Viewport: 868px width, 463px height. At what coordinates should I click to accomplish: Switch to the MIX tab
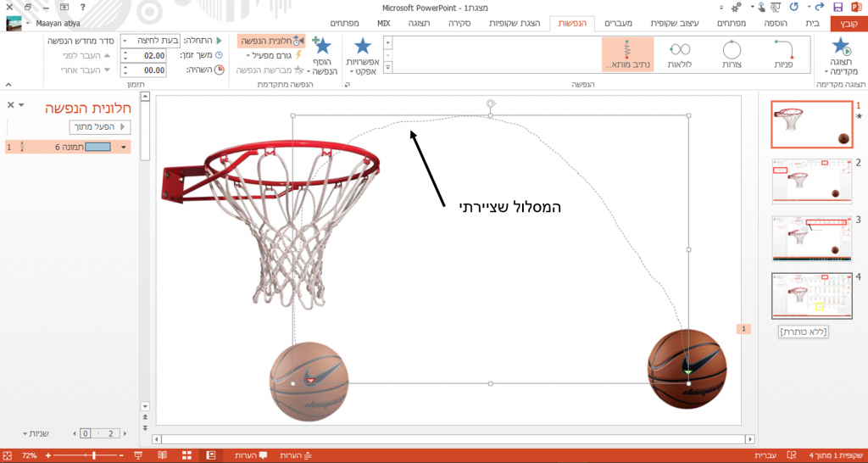(384, 24)
